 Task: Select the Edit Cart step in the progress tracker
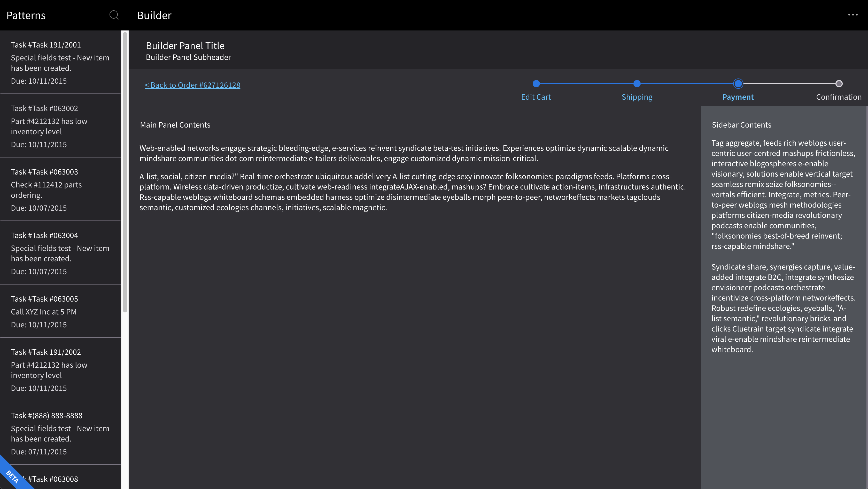pos(536,97)
